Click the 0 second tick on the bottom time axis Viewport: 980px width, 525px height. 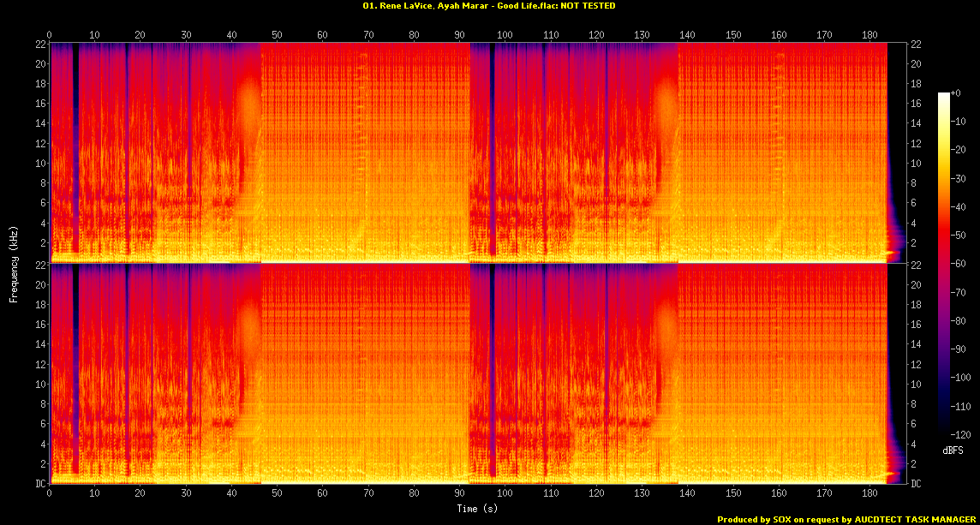pyautogui.click(x=50, y=494)
